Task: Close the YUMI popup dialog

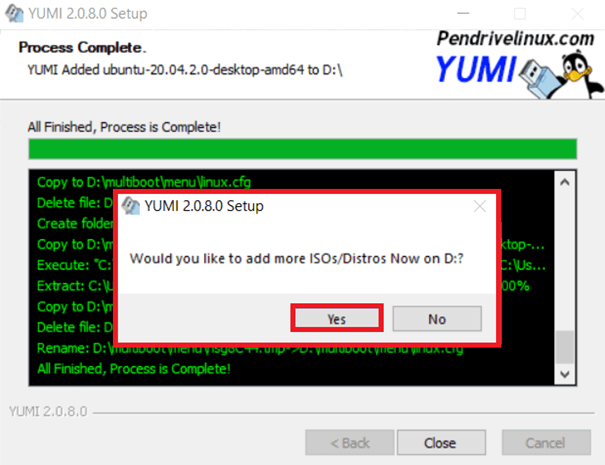Action: [480, 207]
